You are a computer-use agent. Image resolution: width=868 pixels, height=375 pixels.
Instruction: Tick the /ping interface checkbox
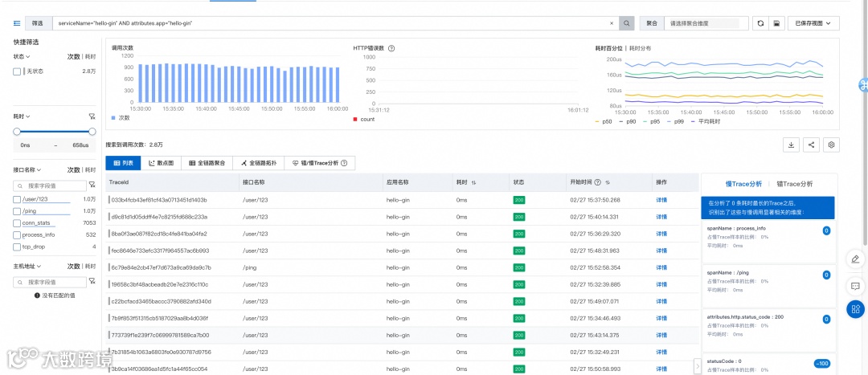[17, 210]
